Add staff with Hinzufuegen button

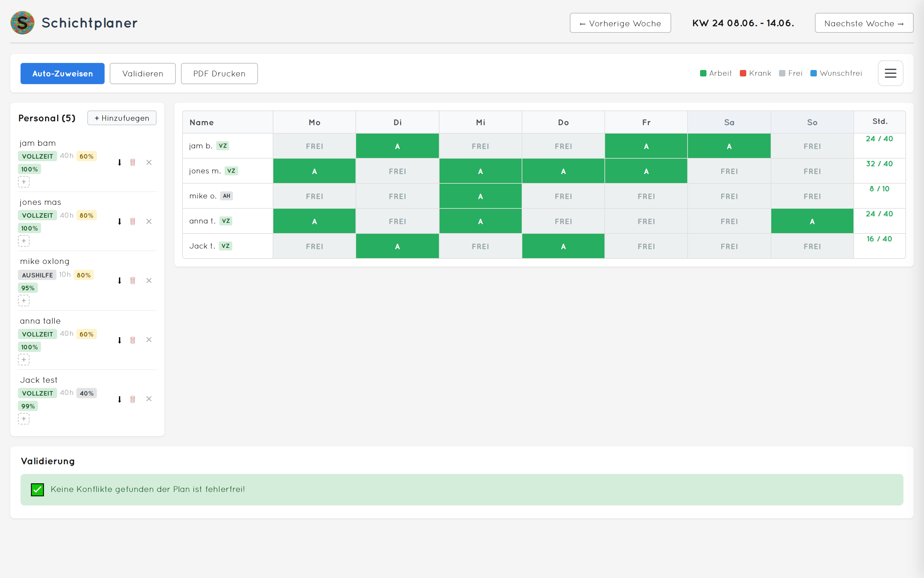coord(122,118)
